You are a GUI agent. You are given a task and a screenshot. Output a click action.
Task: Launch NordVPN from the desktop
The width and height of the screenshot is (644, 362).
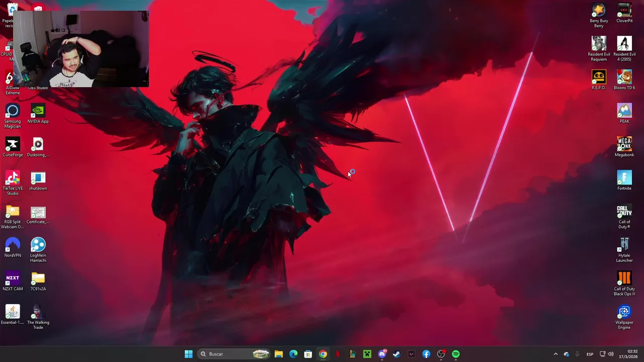[13, 248]
